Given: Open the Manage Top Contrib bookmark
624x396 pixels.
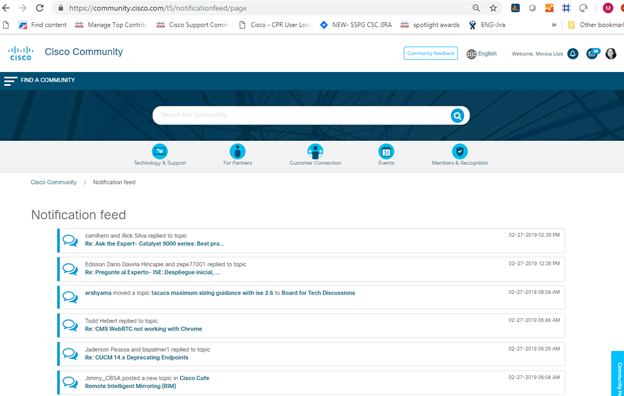Looking at the screenshot, I should tap(111, 25).
